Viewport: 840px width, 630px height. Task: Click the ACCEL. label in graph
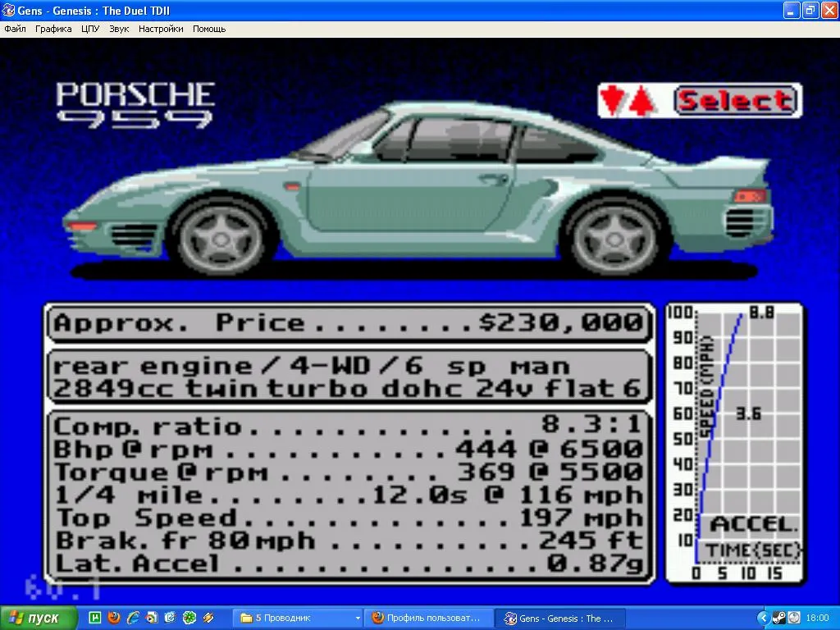coord(754,524)
